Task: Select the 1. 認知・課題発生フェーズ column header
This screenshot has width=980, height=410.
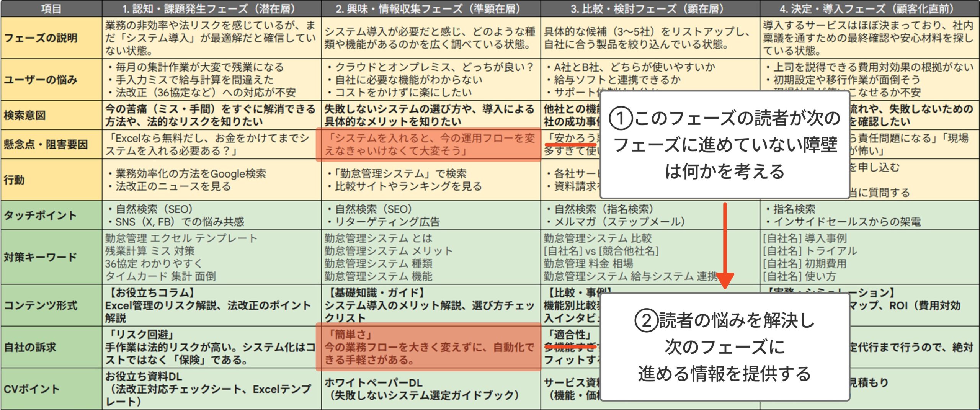Action: pyautogui.click(x=211, y=8)
